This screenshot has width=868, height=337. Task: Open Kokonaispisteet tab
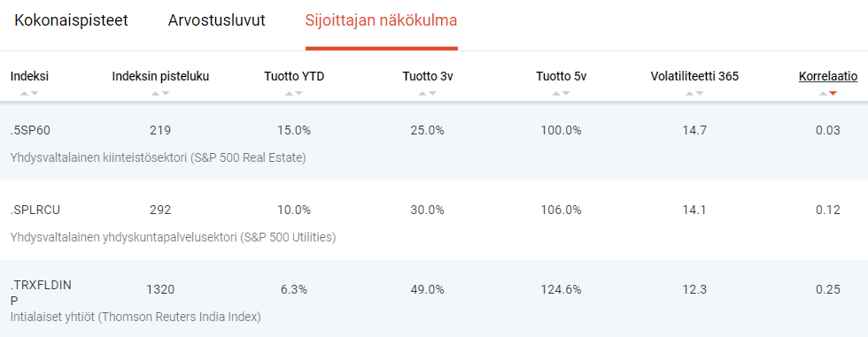(x=71, y=21)
